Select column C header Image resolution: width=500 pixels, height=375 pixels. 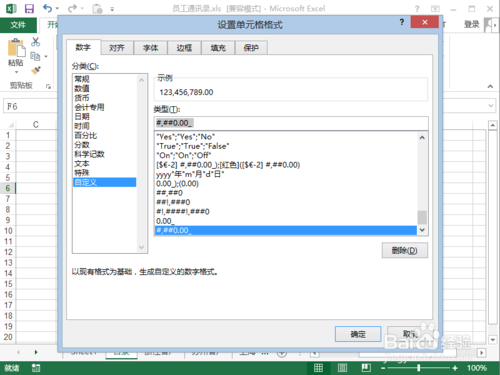coord(36,124)
